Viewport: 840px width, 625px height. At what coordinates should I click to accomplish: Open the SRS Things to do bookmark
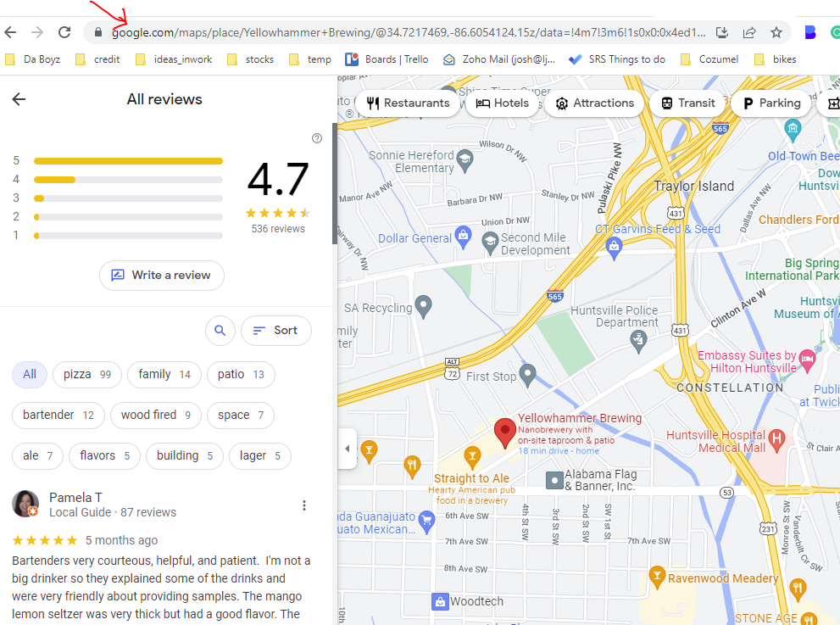[x=617, y=59]
